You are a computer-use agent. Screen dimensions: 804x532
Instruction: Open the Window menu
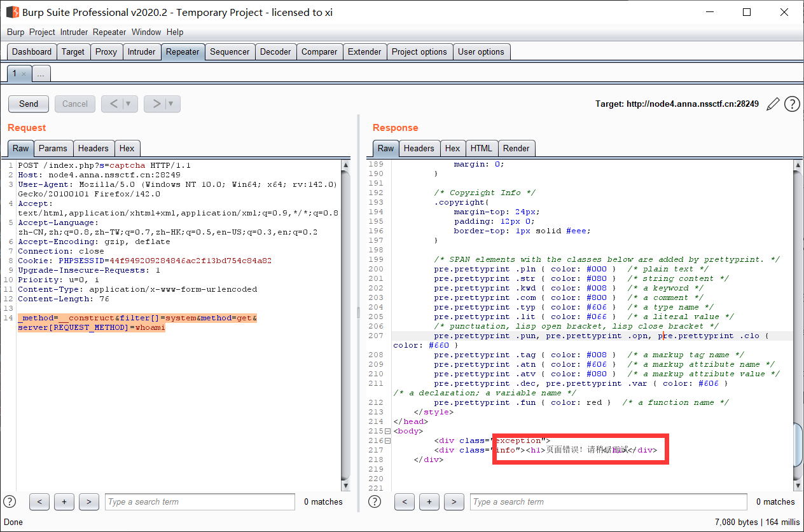[146, 32]
